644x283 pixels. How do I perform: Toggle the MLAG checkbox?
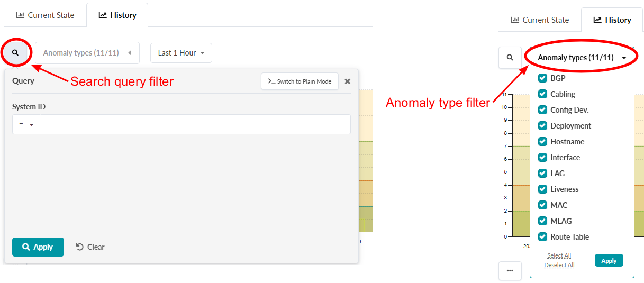542,221
